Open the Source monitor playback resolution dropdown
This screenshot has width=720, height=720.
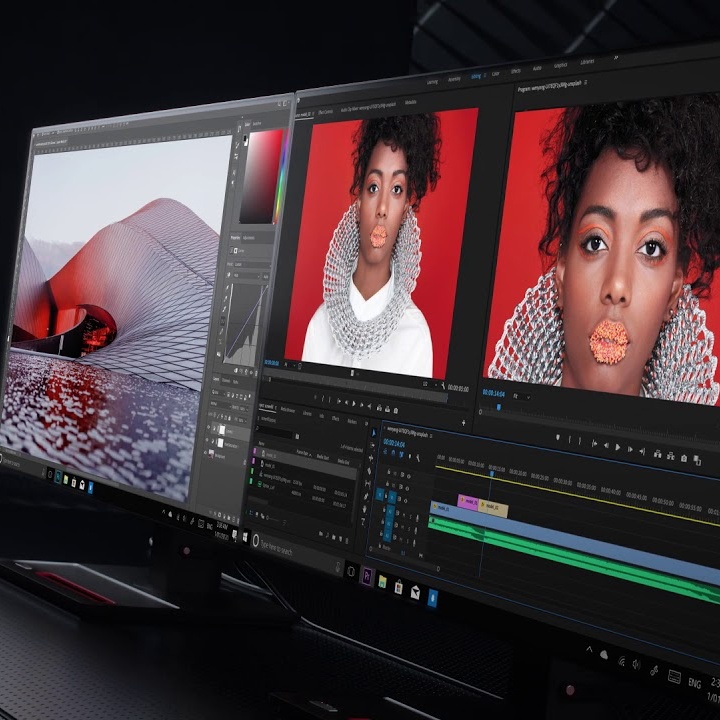coord(428,384)
